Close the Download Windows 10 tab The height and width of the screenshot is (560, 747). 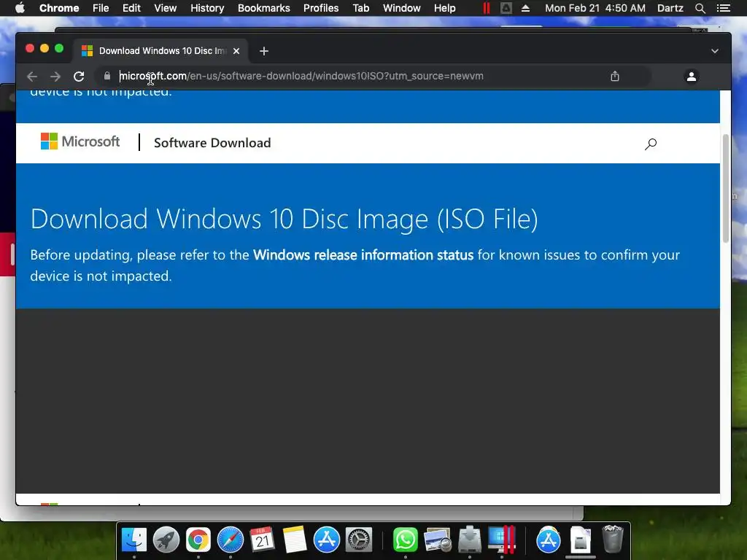236,51
